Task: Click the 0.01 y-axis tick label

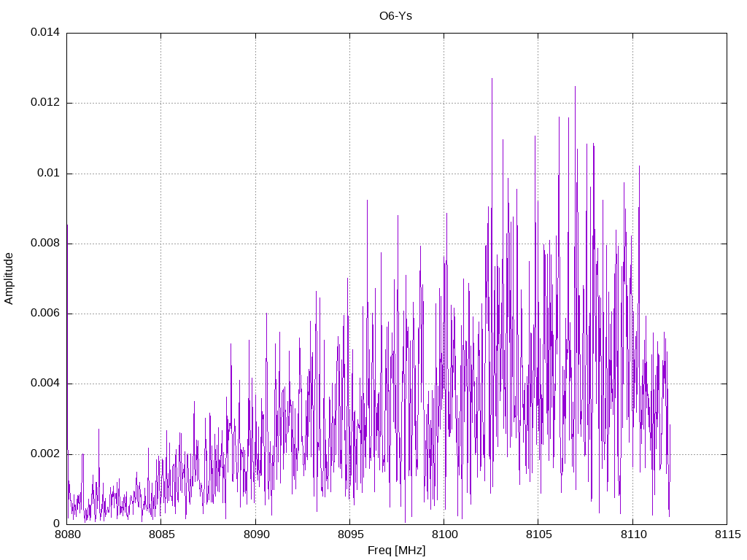Action: (49, 173)
